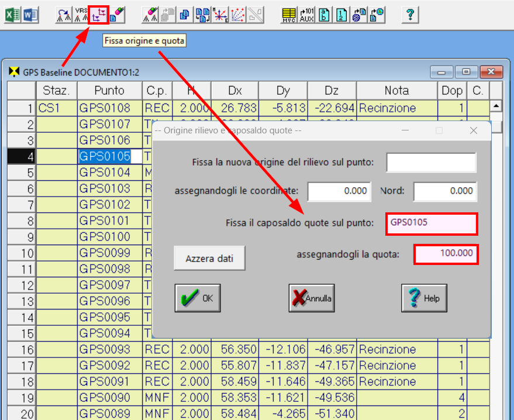Click the caposaldo quote field containing GPS0105

coord(432,223)
